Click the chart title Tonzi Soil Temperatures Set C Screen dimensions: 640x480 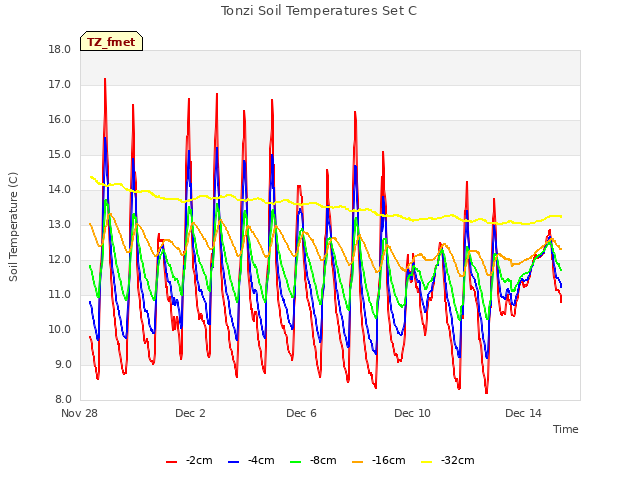(319, 11)
